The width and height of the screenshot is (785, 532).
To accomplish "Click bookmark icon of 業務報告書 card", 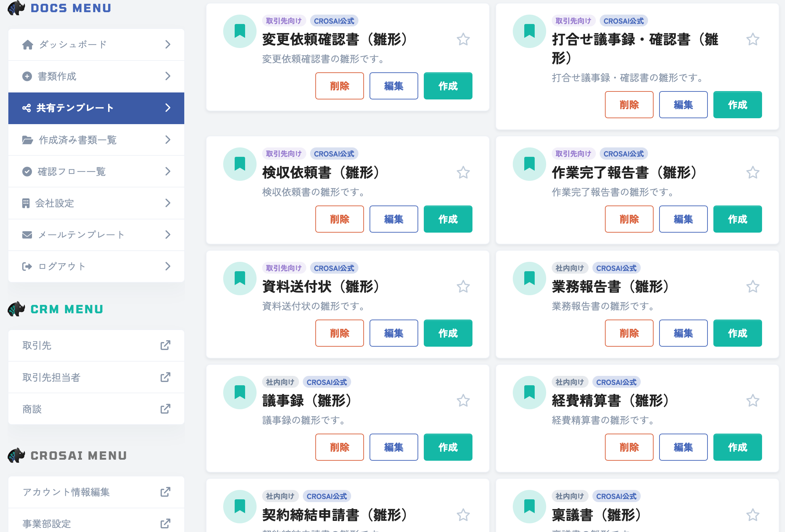I will [529, 278].
